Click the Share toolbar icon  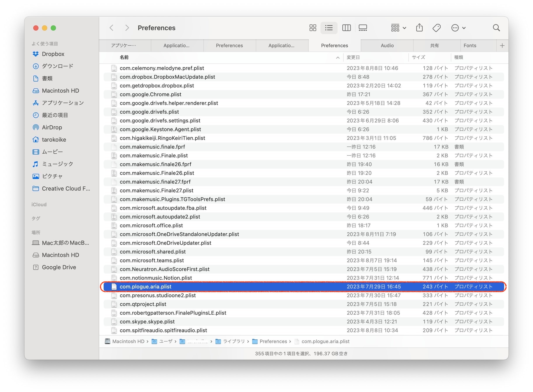coord(420,28)
